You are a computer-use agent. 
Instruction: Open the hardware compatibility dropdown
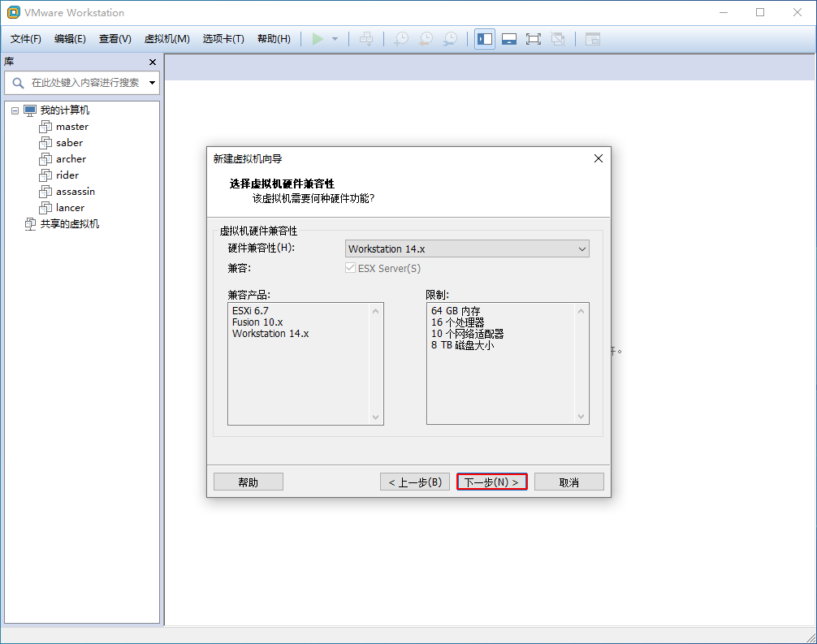(582, 249)
